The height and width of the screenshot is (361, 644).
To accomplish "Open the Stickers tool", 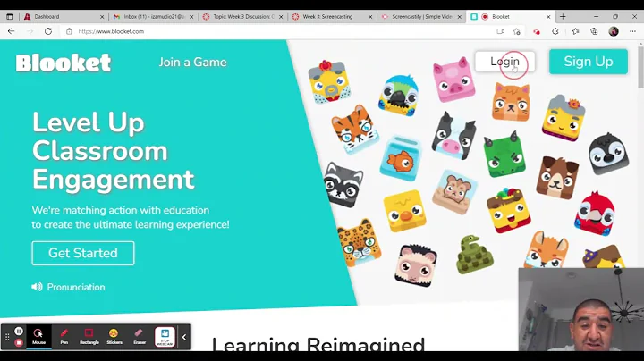I will (114, 337).
